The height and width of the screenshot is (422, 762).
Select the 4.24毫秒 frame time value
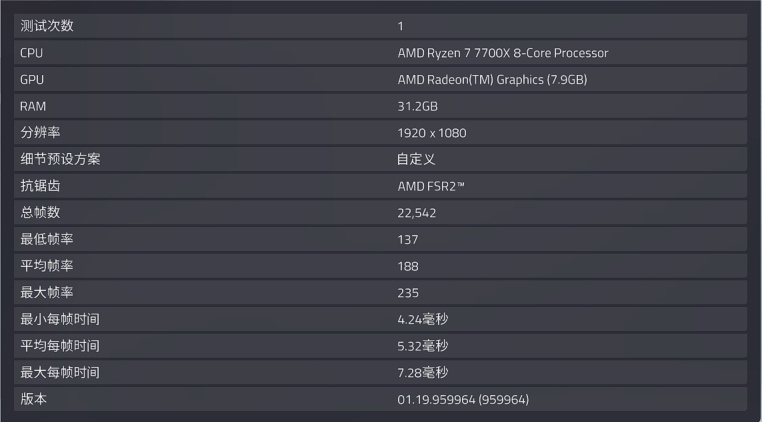coord(422,319)
